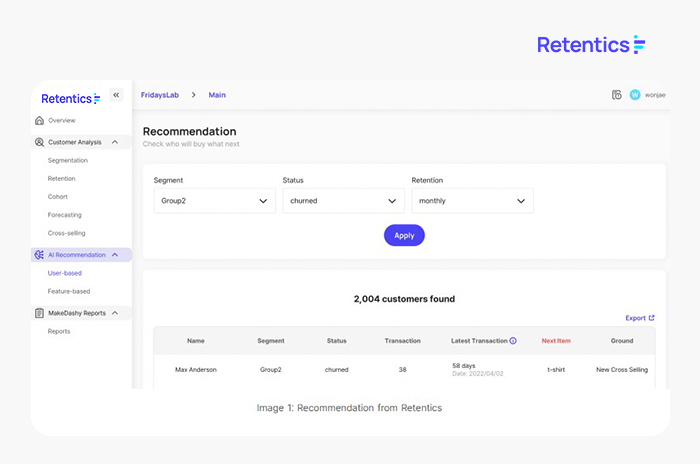Select User-based recommendation

click(x=65, y=273)
